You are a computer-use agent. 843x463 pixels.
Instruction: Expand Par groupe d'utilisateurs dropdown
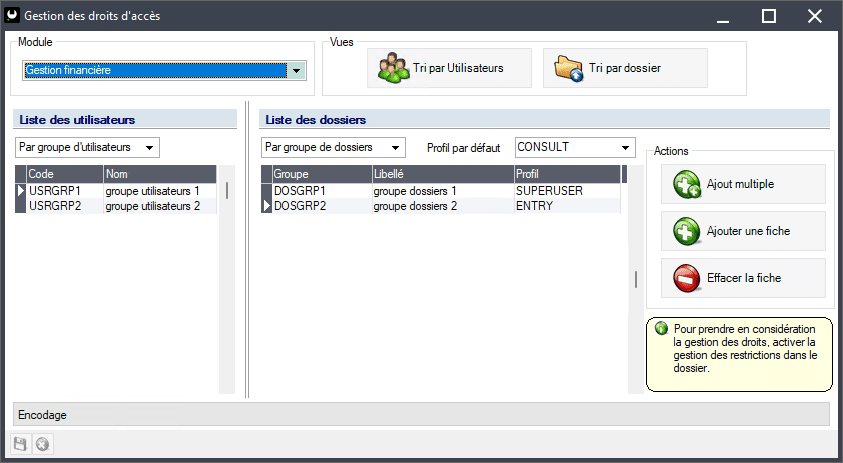(150, 148)
